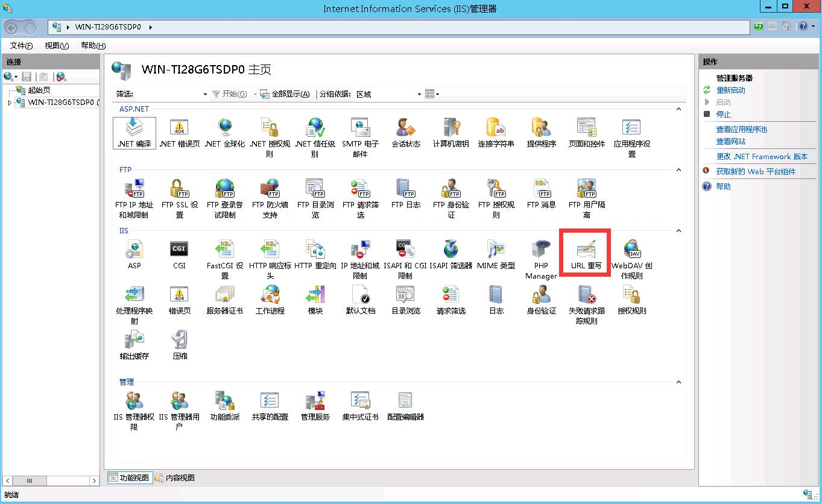Open the 视图 menu
The height and width of the screenshot is (504, 822).
[x=55, y=45]
